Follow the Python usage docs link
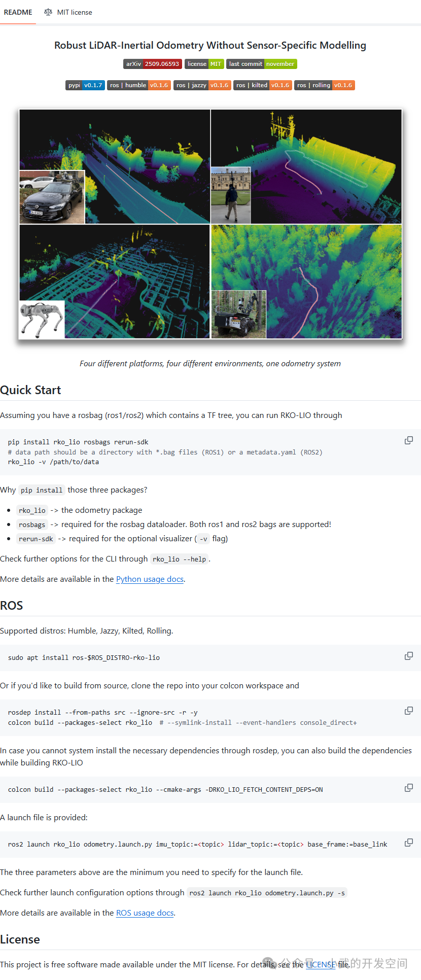 pos(150,579)
